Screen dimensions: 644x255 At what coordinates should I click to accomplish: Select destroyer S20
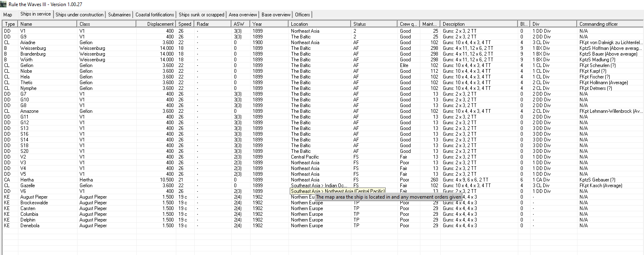tap(24, 151)
